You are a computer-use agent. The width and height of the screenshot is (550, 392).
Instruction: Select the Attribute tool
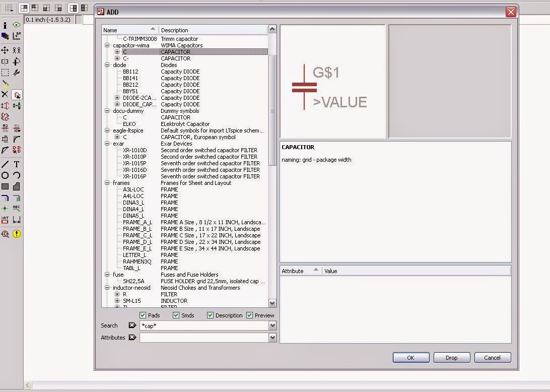tap(5, 220)
